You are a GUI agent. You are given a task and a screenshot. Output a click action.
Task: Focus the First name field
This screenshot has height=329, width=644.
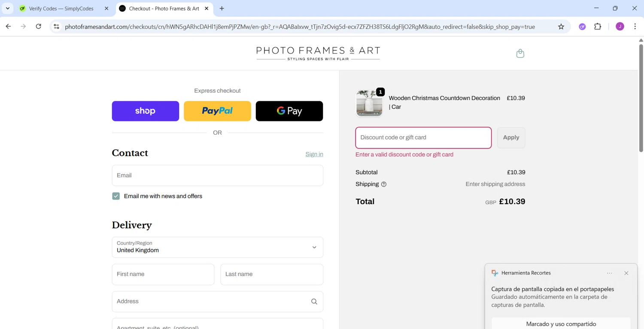pos(163,275)
